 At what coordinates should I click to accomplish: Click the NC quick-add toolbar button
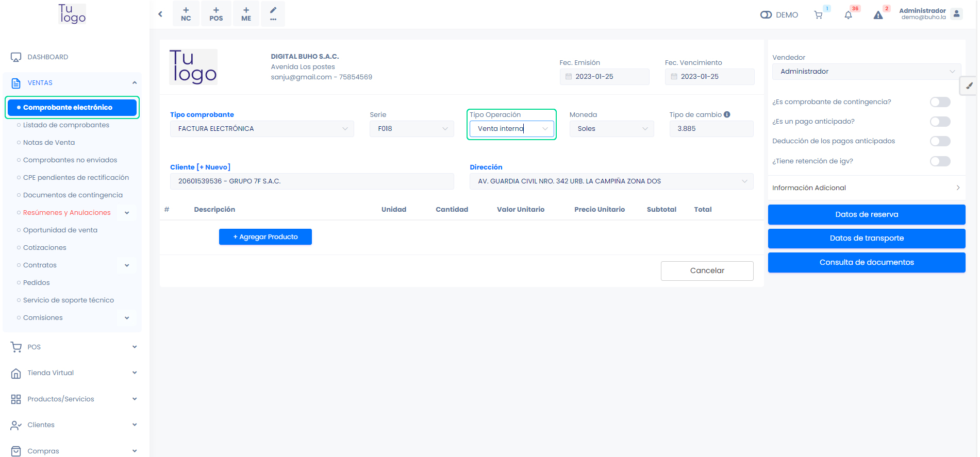[186, 14]
